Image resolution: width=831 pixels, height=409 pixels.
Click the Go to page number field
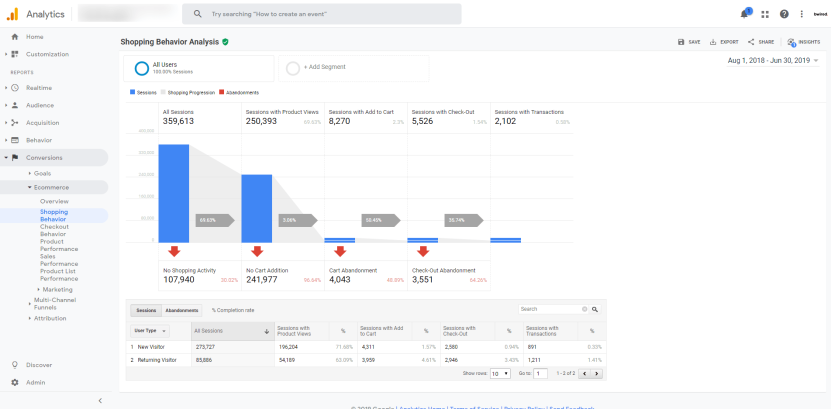pyautogui.click(x=541, y=374)
